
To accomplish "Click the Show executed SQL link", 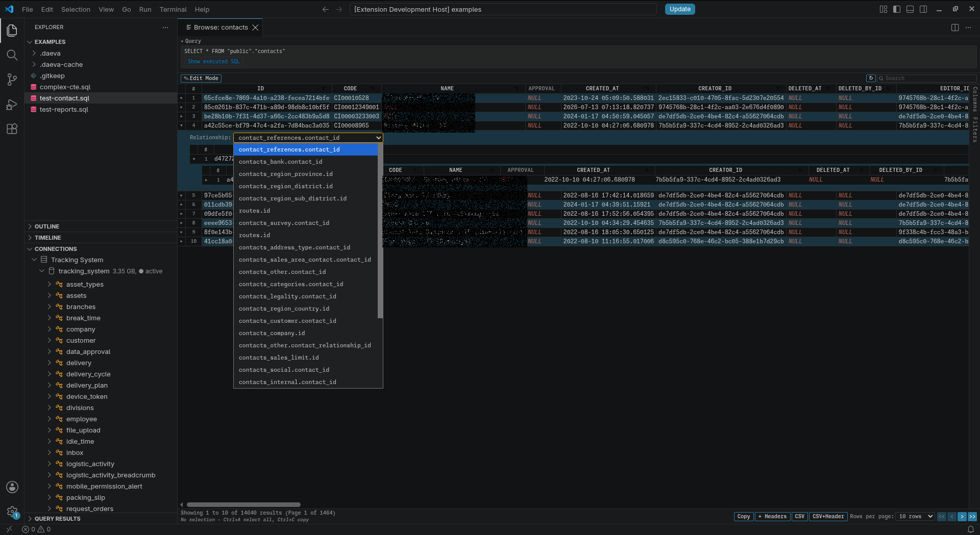I will (x=213, y=62).
